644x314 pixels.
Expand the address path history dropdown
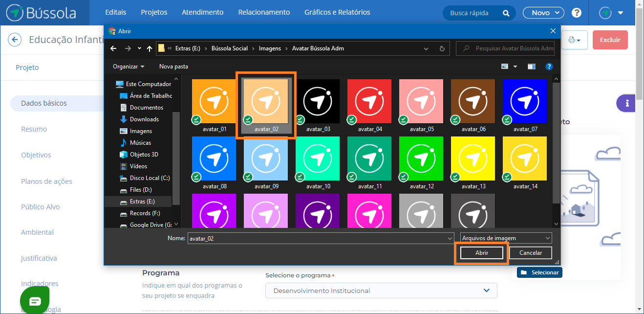pyautogui.click(x=426, y=48)
